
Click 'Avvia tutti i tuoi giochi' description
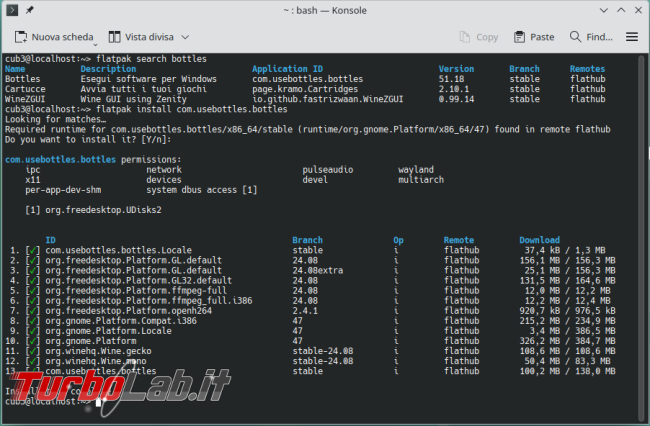(143, 89)
